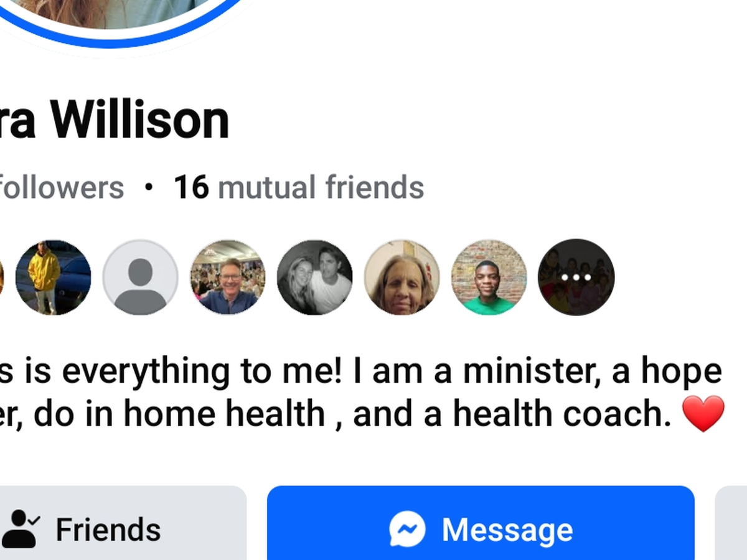Open the elderly woman's avatar
The height and width of the screenshot is (560, 747).
[x=402, y=277]
